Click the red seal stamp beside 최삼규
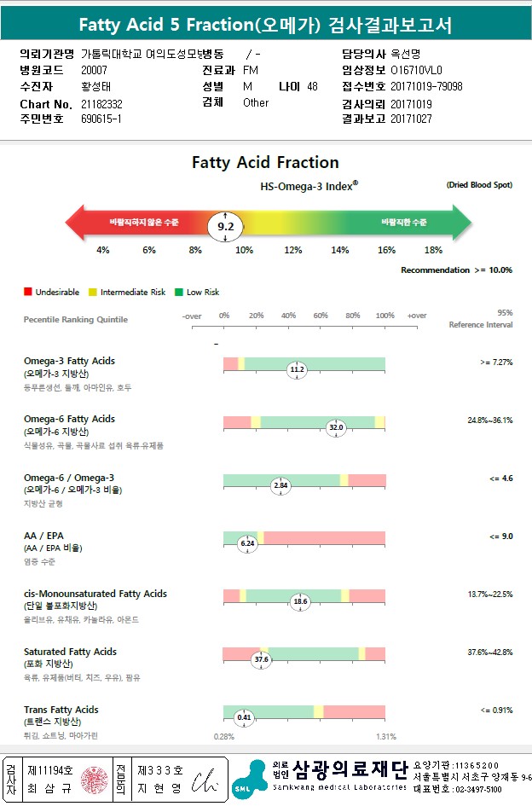Viewport: 532px width, 812px height. click(x=92, y=780)
